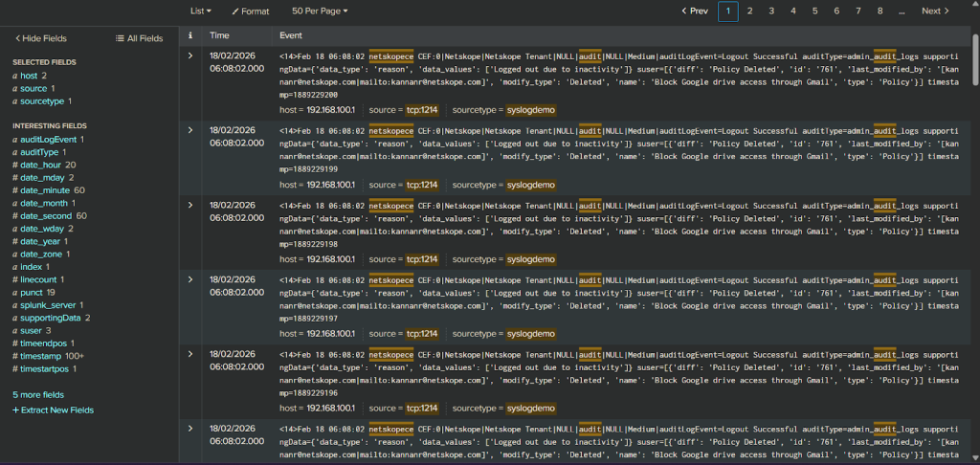980x465 pixels.
Task: Open the date_zone field
Action: 41,254
